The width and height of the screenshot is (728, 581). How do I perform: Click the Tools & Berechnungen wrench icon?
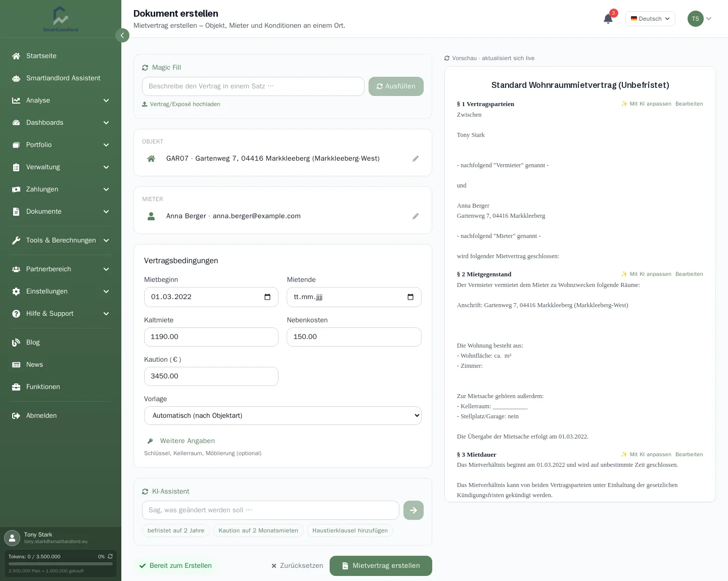[x=16, y=240]
